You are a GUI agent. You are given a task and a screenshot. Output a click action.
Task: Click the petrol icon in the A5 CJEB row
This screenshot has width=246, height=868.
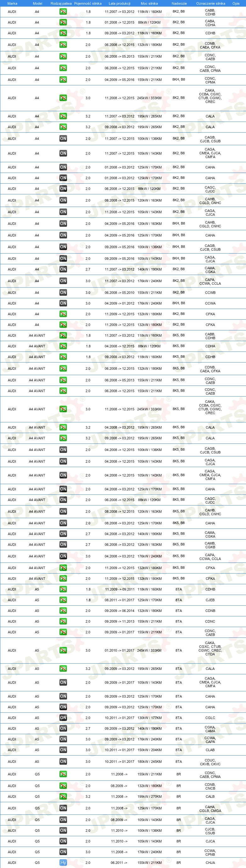63,600
